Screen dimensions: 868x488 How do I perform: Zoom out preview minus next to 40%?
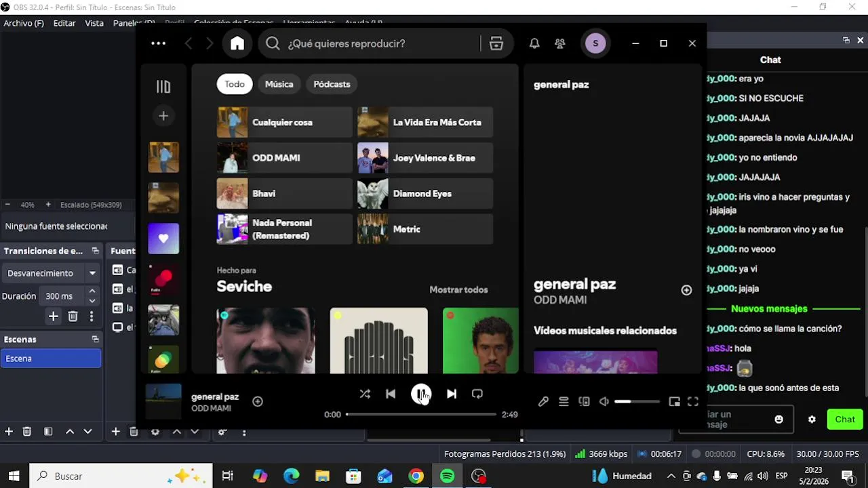[7, 205]
